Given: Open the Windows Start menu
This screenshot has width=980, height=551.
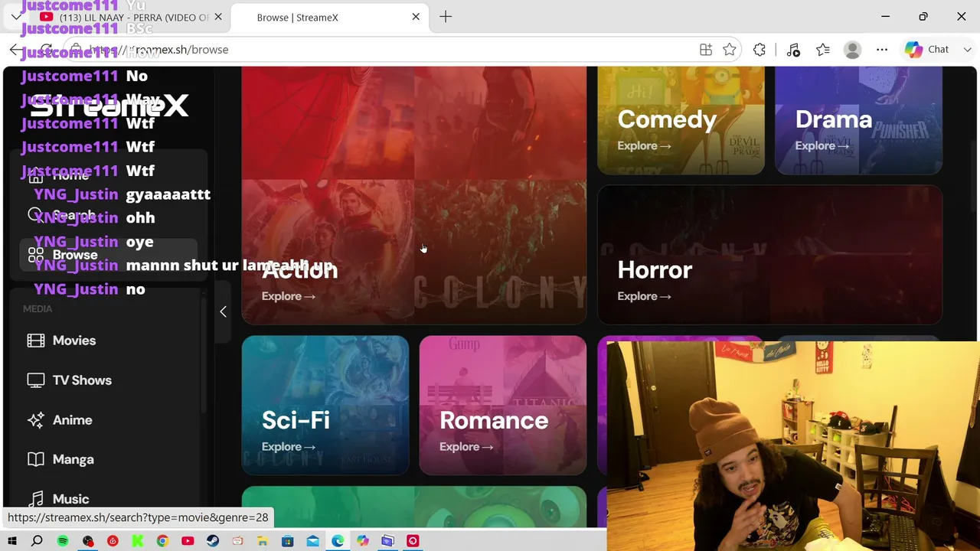Looking at the screenshot, I should tap(11, 542).
